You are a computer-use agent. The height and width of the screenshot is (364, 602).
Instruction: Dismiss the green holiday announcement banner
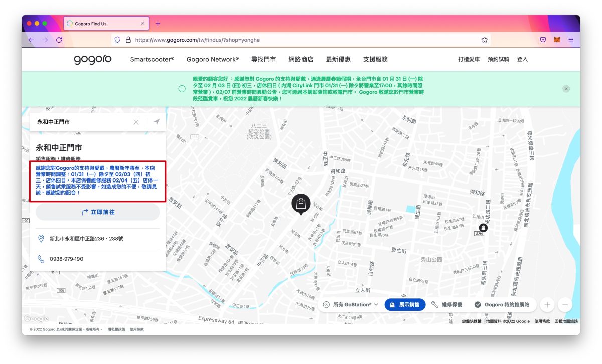tap(566, 89)
